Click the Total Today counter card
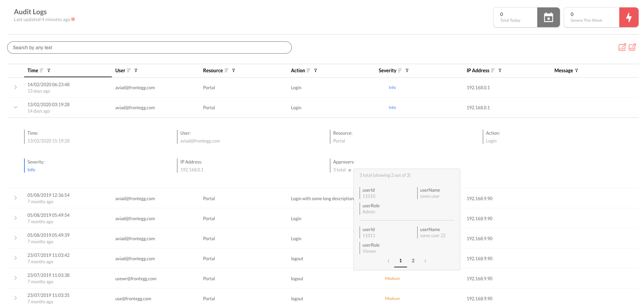Screen dimensions: 644x304 point(527,17)
